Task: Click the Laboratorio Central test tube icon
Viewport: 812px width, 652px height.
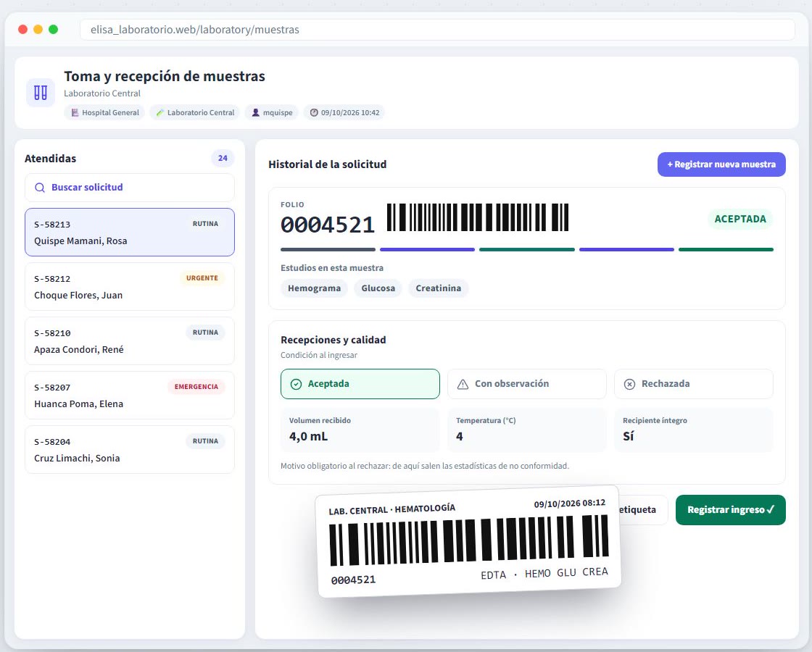Action: [160, 112]
